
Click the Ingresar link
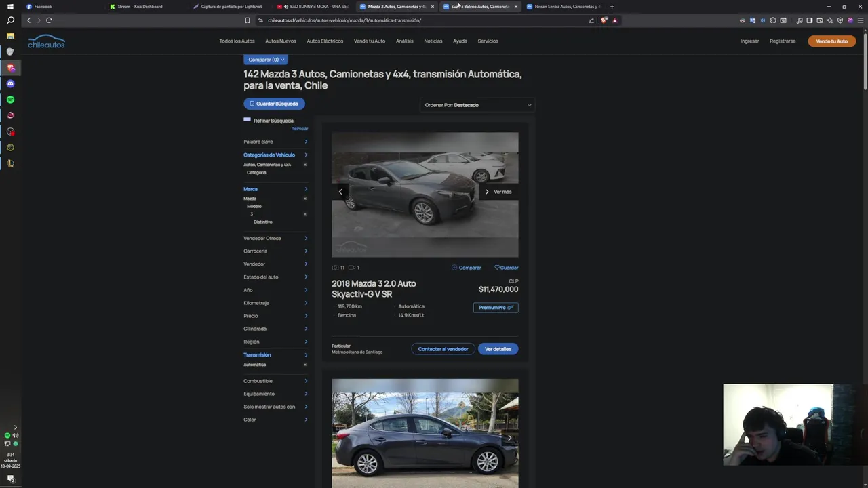tap(749, 41)
